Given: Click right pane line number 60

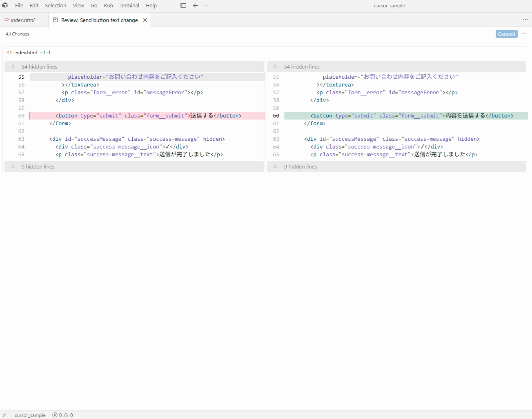Looking at the screenshot, I should [276, 116].
